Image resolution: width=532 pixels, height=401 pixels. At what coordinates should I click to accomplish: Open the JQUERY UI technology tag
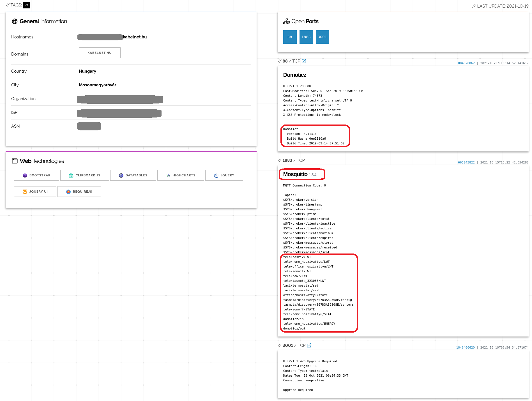click(35, 192)
